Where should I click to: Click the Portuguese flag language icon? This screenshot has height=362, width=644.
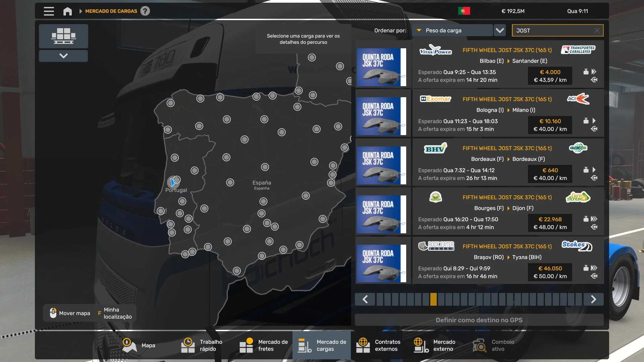click(x=464, y=11)
